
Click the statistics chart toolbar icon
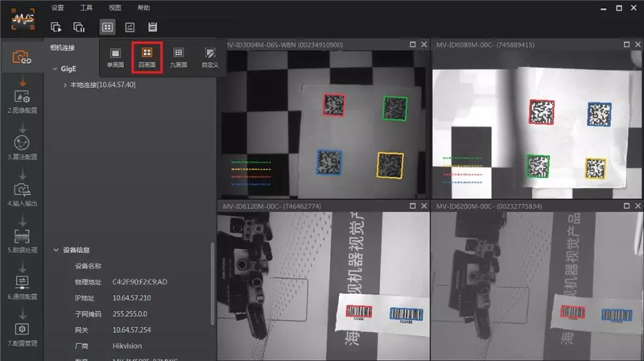[x=130, y=27]
